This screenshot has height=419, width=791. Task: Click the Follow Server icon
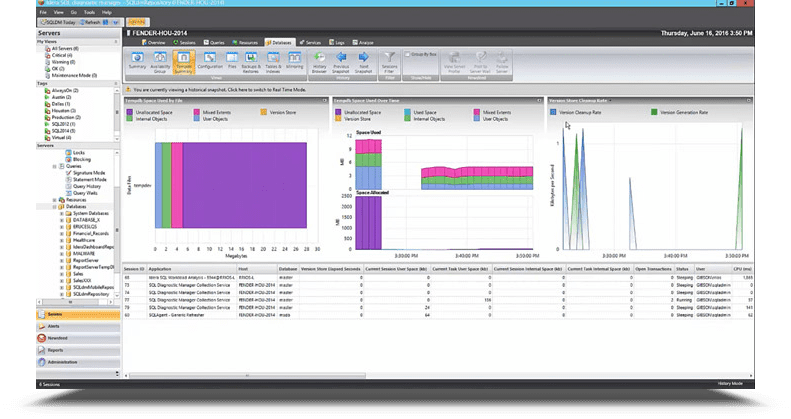[502, 62]
